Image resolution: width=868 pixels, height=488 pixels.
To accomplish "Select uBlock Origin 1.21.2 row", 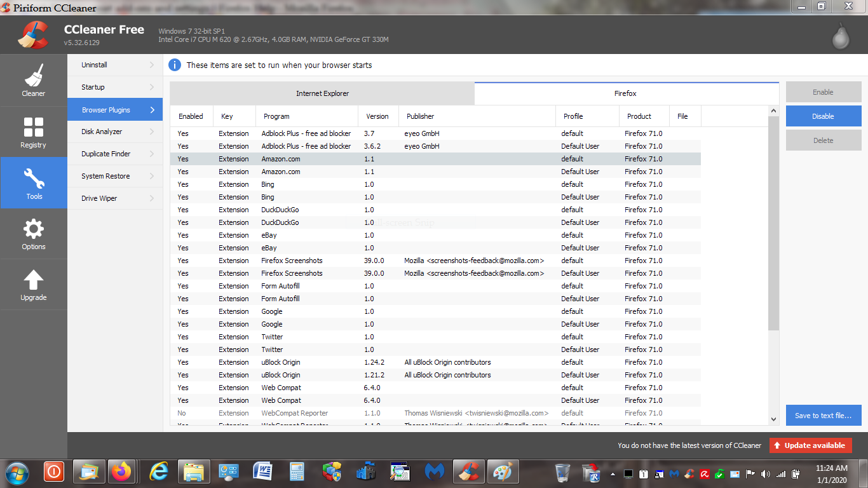I will point(435,375).
